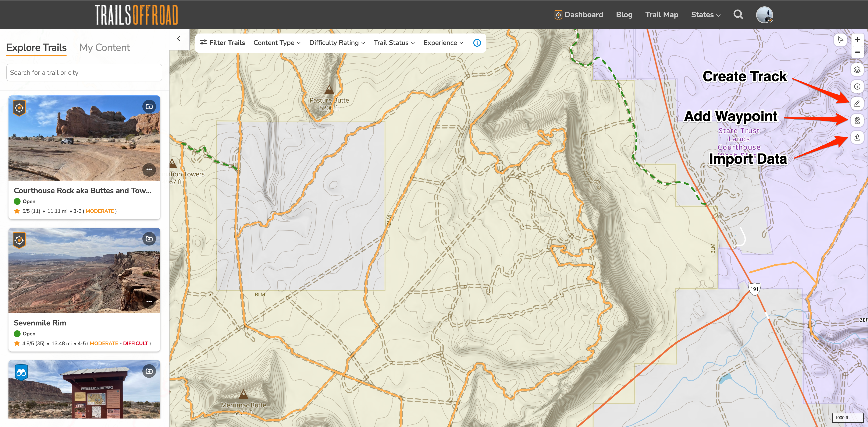
Task: Click the map information icon
Action: coord(857,87)
